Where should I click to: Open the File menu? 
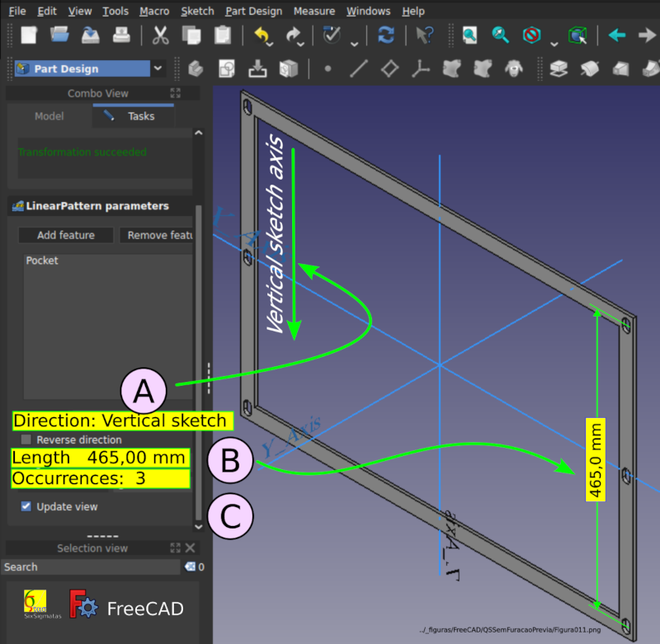pyautogui.click(x=17, y=11)
